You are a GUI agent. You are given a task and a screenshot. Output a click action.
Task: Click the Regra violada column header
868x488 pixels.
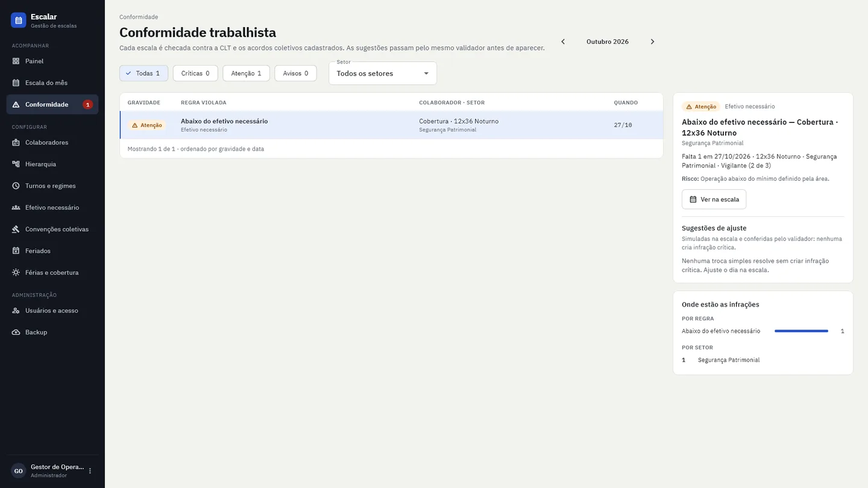tap(204, 102)
